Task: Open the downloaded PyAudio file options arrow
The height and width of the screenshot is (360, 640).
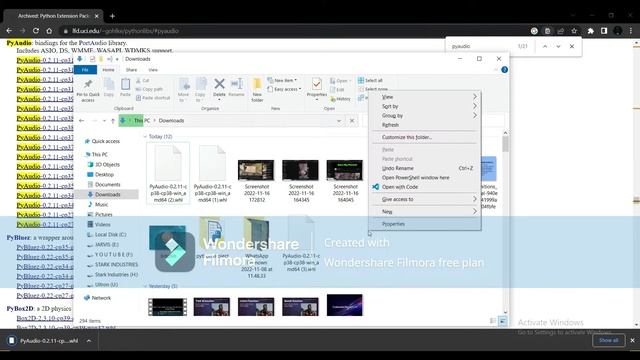Action: point(89,340)
